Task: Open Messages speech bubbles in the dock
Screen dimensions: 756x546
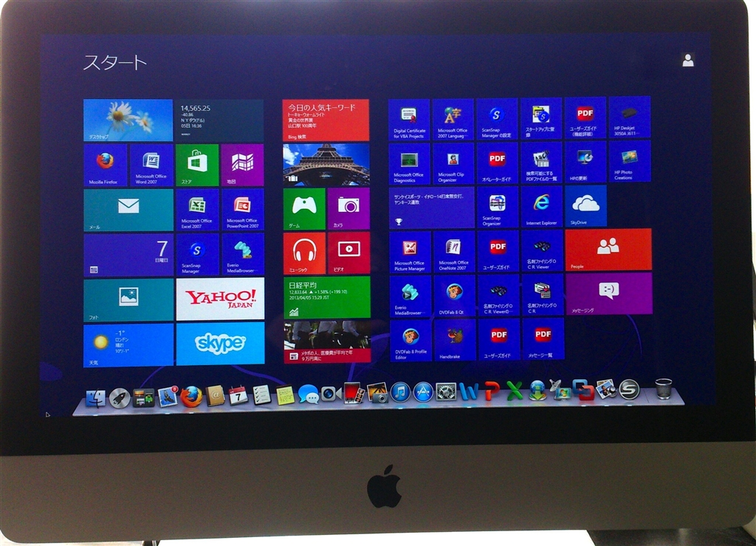Action: click(308, 395)
